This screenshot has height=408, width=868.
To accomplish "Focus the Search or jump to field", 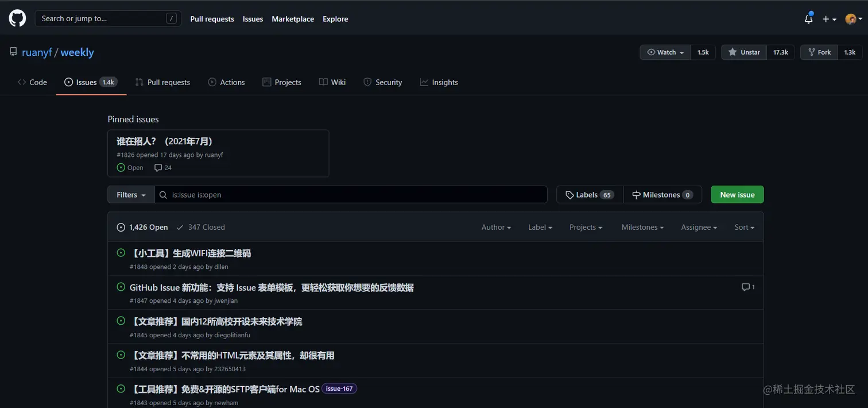I will [108, 18].
